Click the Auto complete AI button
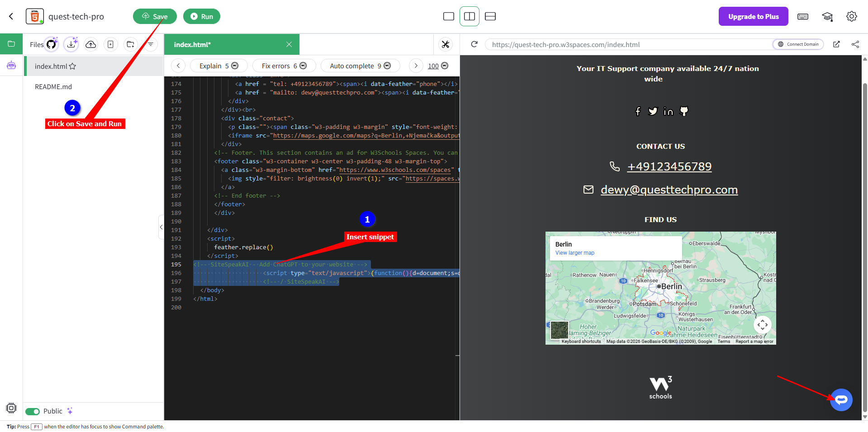This screenshot has height=432, width=868. coord(360,66)
